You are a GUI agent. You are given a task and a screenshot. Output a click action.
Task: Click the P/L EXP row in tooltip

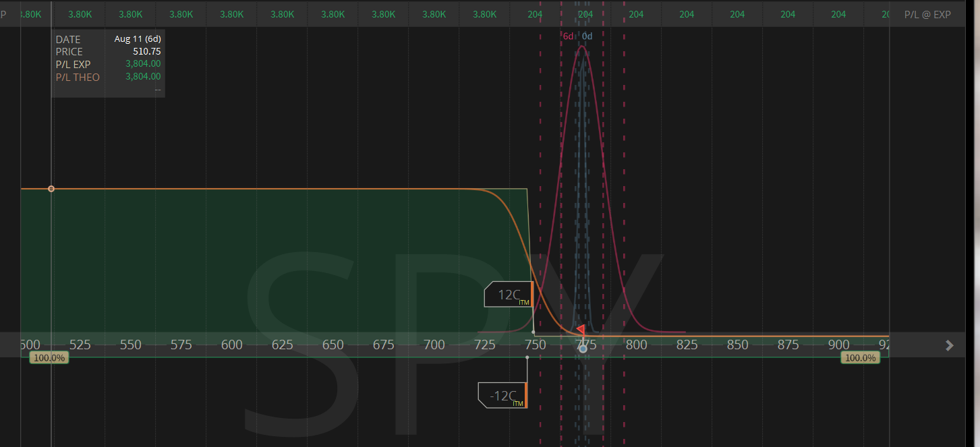(x=108, y=64)
